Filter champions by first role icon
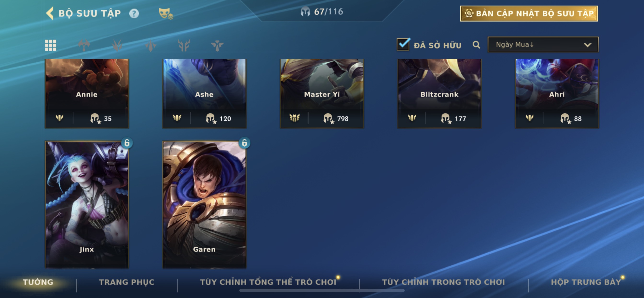This screenshot has width=644, height=298. point(84,45)
